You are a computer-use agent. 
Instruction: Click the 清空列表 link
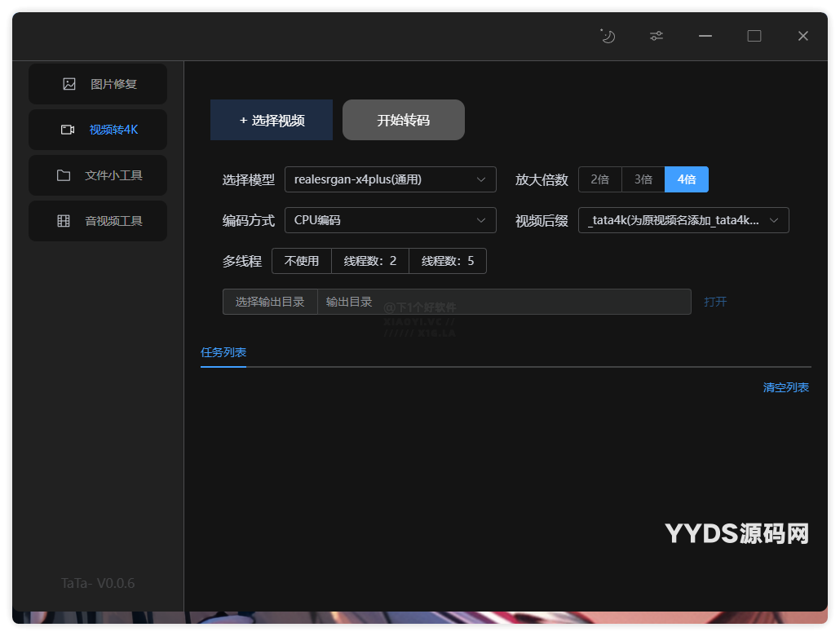point(785,387)
